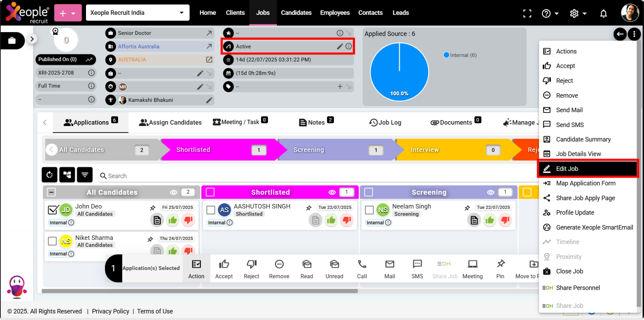Select AASHUTOSH SINGH's checkbox
This screenshot has height=320, width=644.
[211, 210]
